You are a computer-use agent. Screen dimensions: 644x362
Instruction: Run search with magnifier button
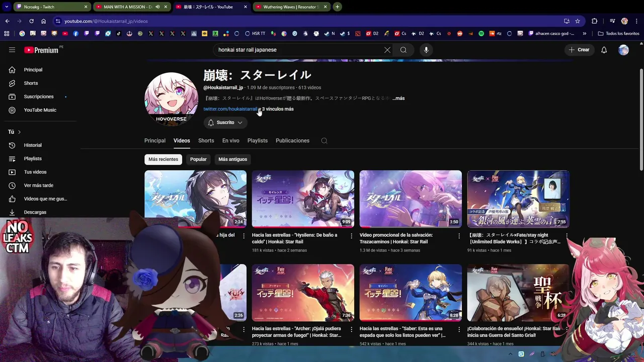(404, 50)
